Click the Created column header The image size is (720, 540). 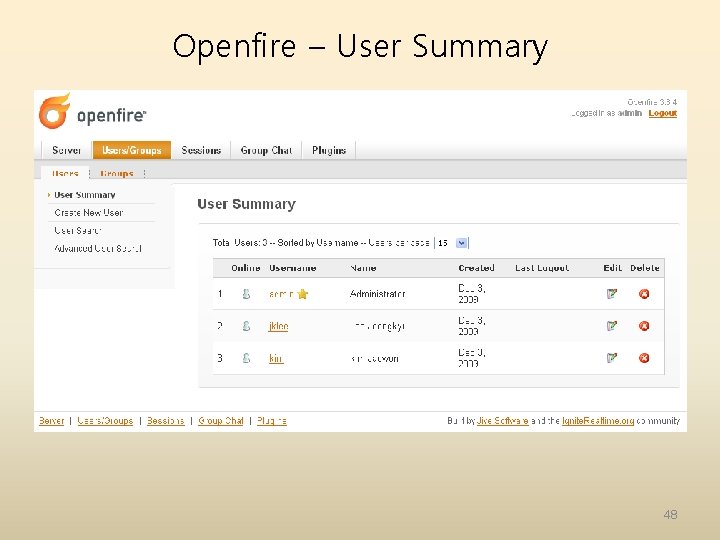[x=476, y=268]
